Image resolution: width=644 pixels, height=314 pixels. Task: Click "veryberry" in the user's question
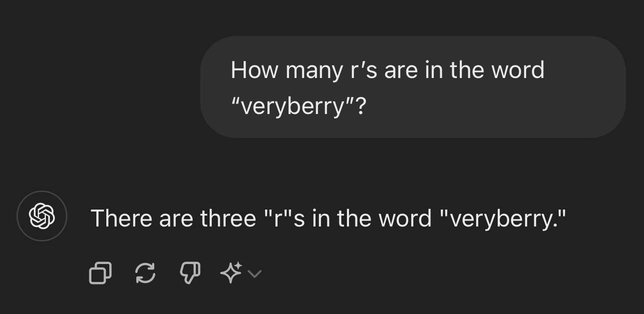pos(293,106)
